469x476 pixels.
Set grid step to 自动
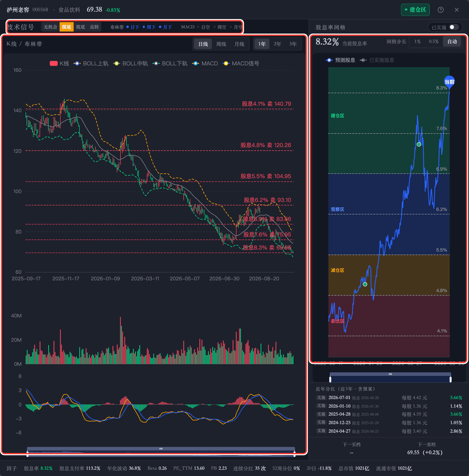452,42
